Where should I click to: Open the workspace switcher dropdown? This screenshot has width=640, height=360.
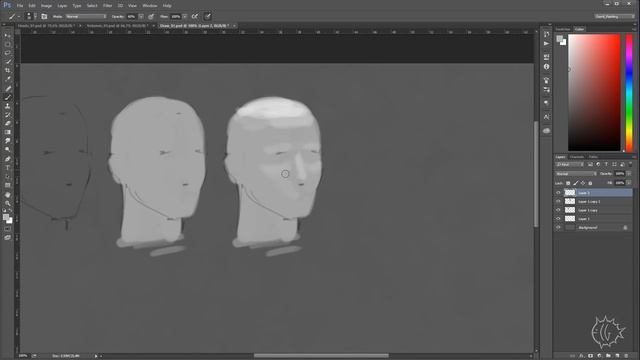click(614, 16)
